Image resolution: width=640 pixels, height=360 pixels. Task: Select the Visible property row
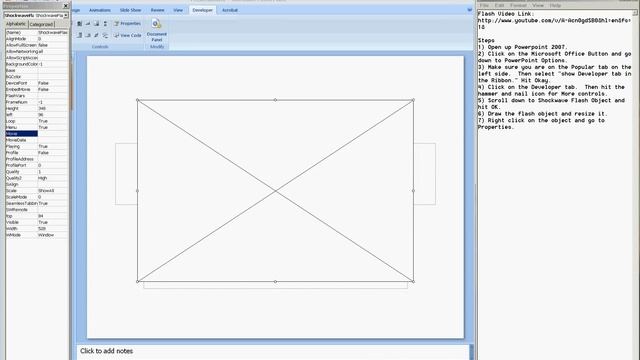point(37,222)
